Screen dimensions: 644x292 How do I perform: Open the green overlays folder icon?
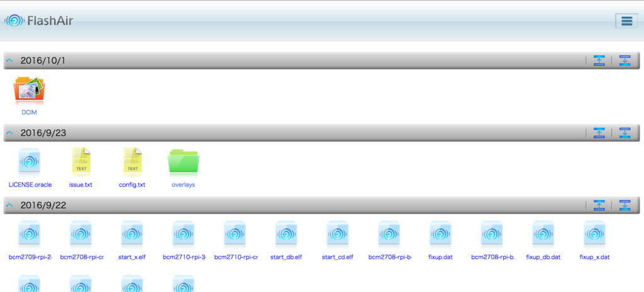(x=183, y=161)
